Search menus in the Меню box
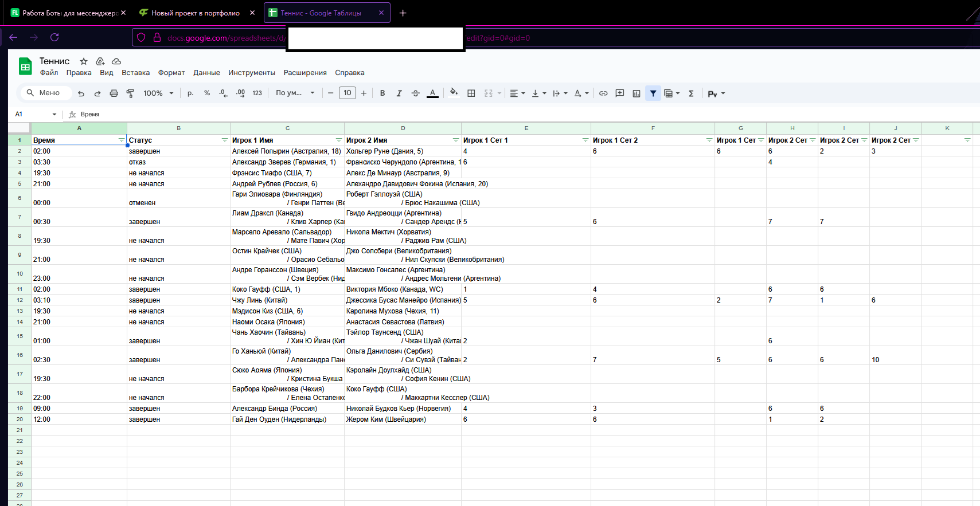Image resolution: width=980 pixels, height=506 pixels. [x=46, y=93]
